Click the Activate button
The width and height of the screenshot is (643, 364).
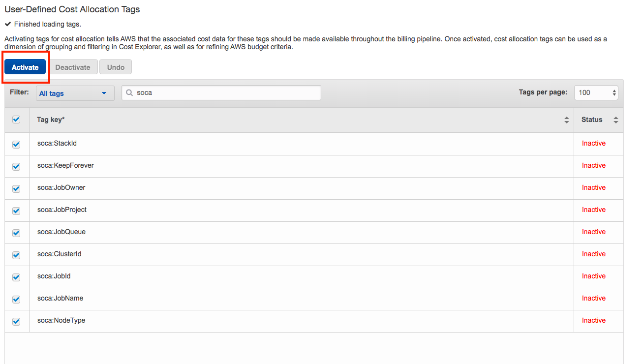[25, 67]
